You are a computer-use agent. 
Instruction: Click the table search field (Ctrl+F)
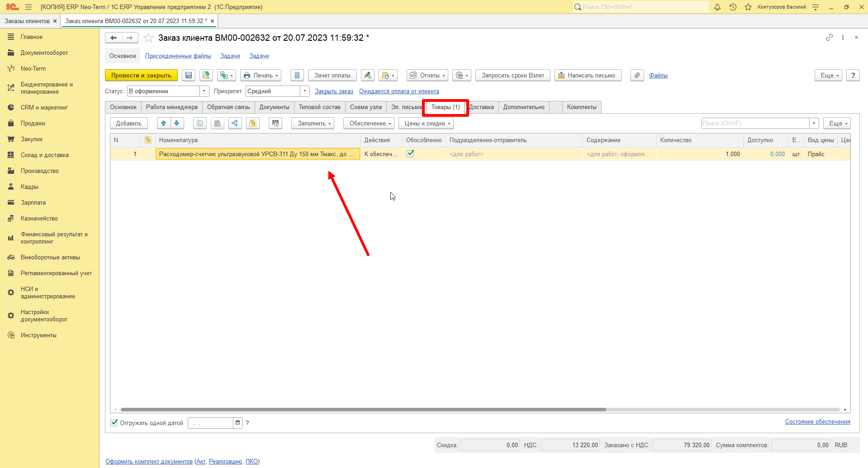(x=755, y=123)
